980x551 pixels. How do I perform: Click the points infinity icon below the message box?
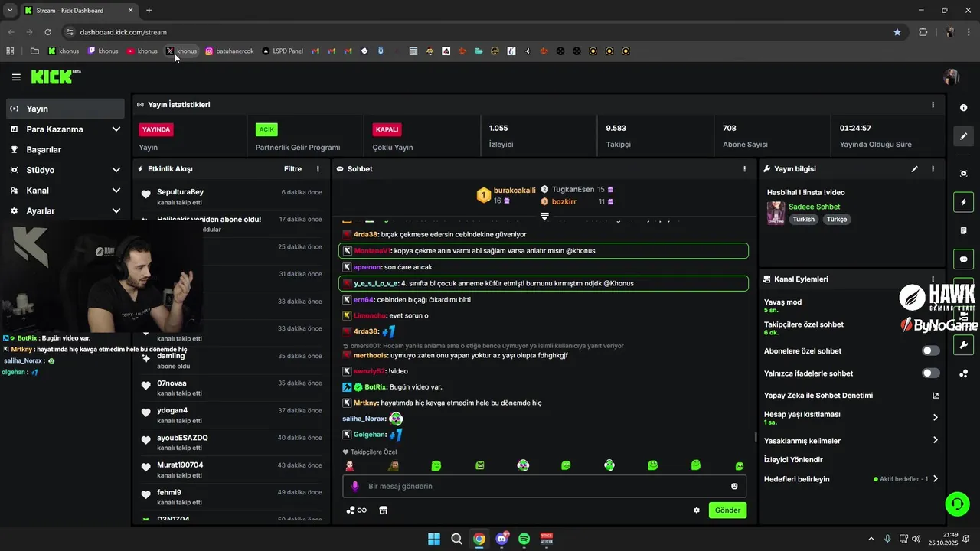[356, 510]
